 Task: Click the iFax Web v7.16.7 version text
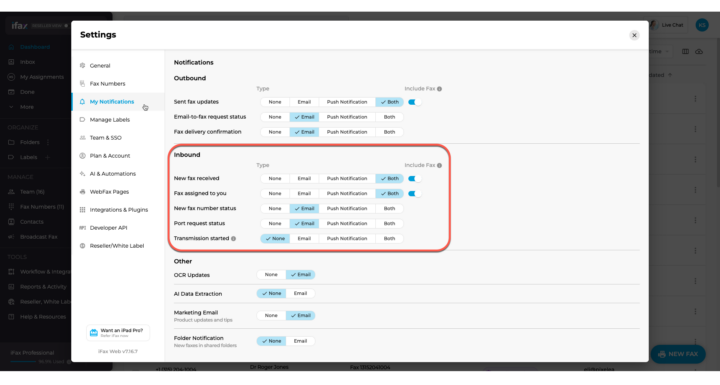click(x=118, y=351)
